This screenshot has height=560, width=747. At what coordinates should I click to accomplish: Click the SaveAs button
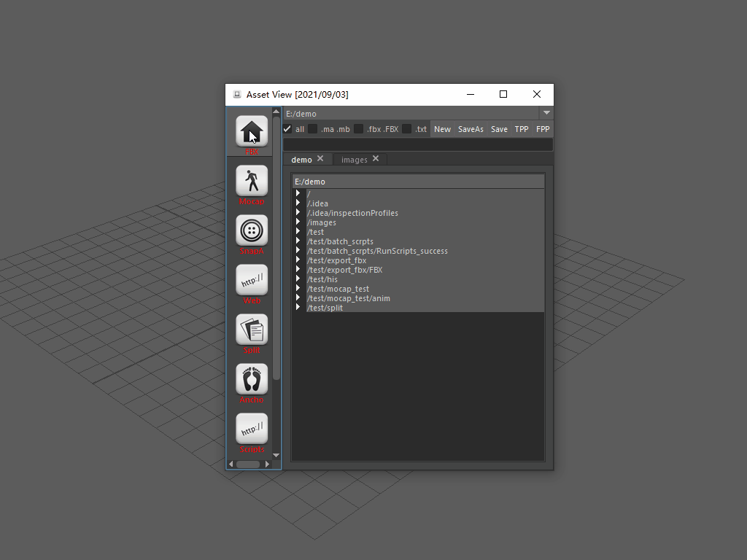[471, 129]
